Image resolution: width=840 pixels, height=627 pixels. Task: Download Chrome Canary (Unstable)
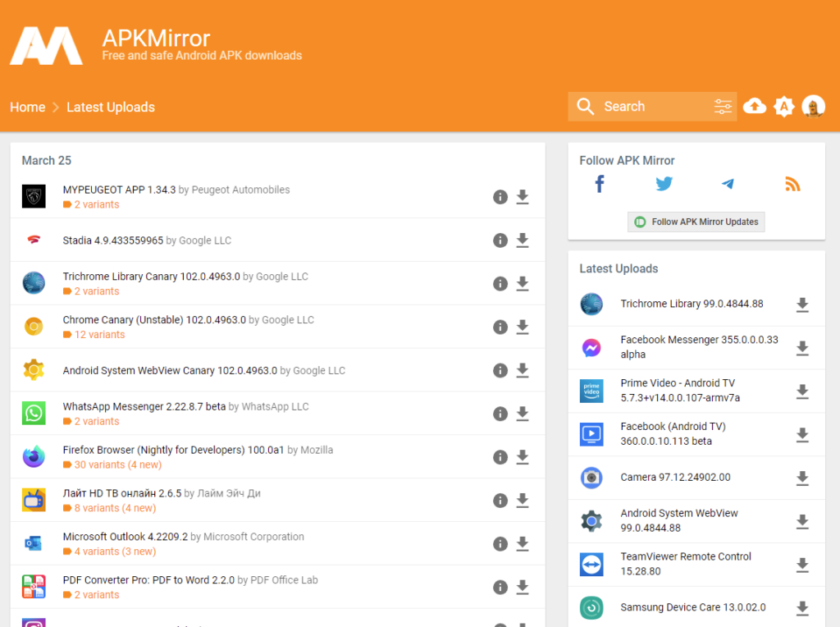pyautogui.click(x=523, y=327)
